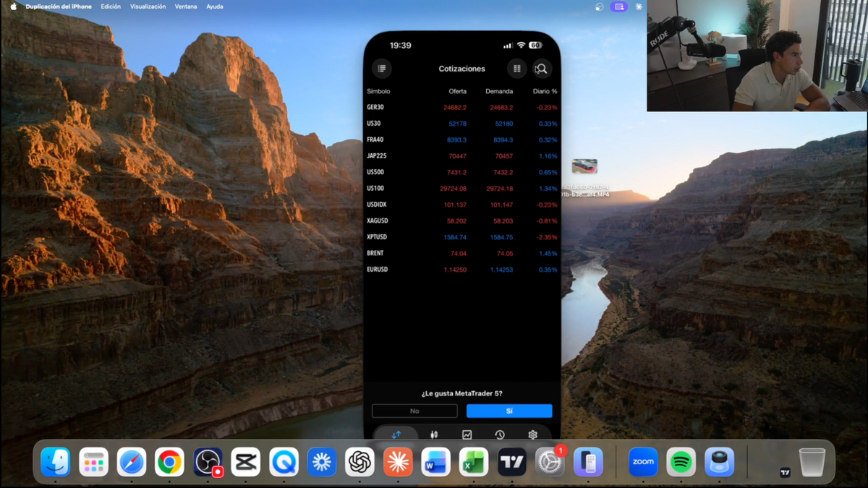Image resolution: width=868 pixels, height=488 pixels.
Task: Open the Ventana menu
Action: (186, 7)
